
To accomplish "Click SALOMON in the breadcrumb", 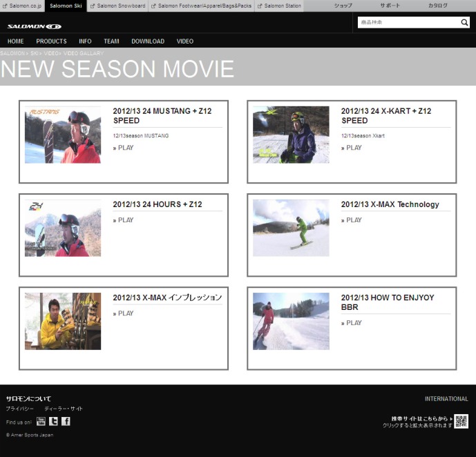I will click(x=12, y=53).
